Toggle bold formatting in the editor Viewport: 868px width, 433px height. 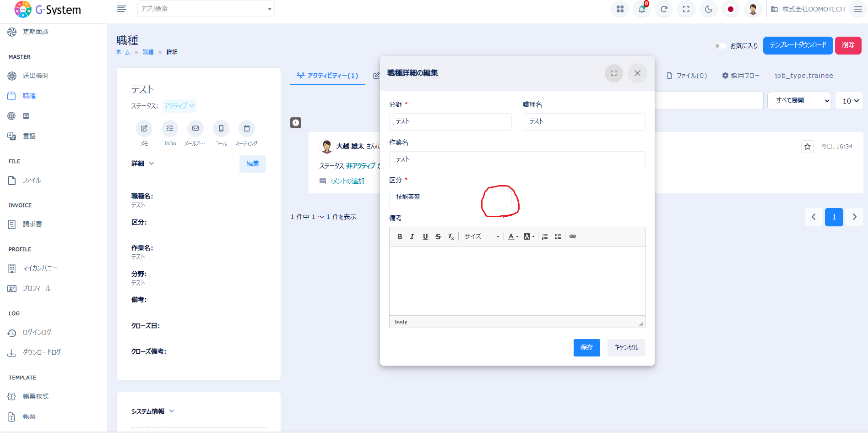(x=400, y=236)
